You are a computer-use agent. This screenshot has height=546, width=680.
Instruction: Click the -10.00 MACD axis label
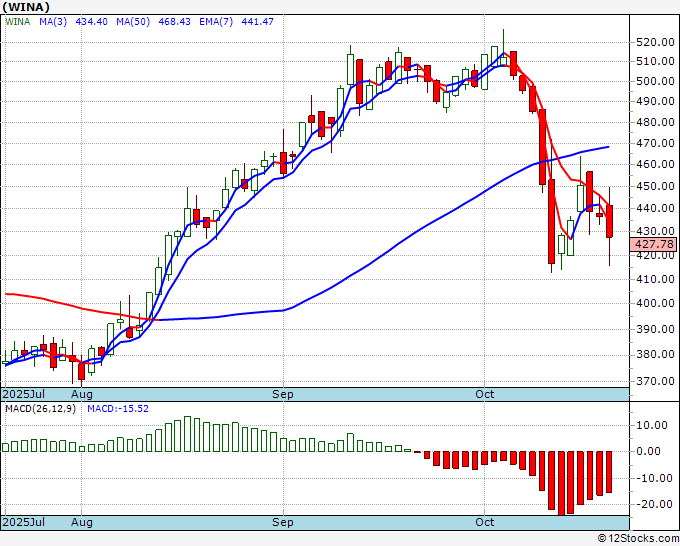[652, 478]
